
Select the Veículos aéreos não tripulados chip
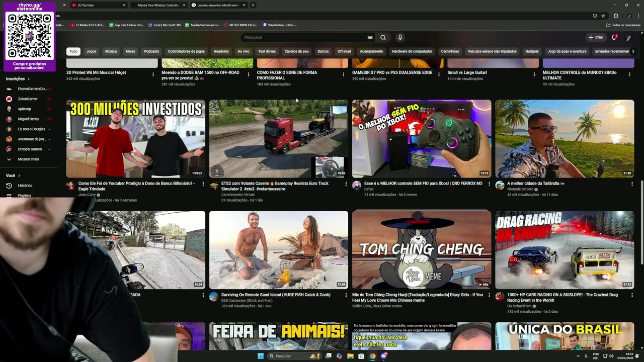pos(492,51)
